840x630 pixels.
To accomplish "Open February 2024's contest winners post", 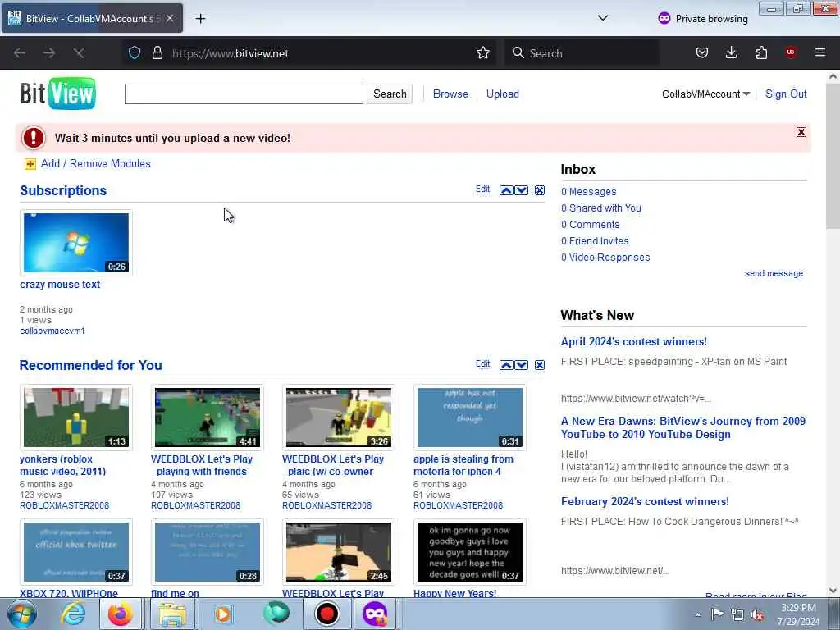I will point(645,502).
